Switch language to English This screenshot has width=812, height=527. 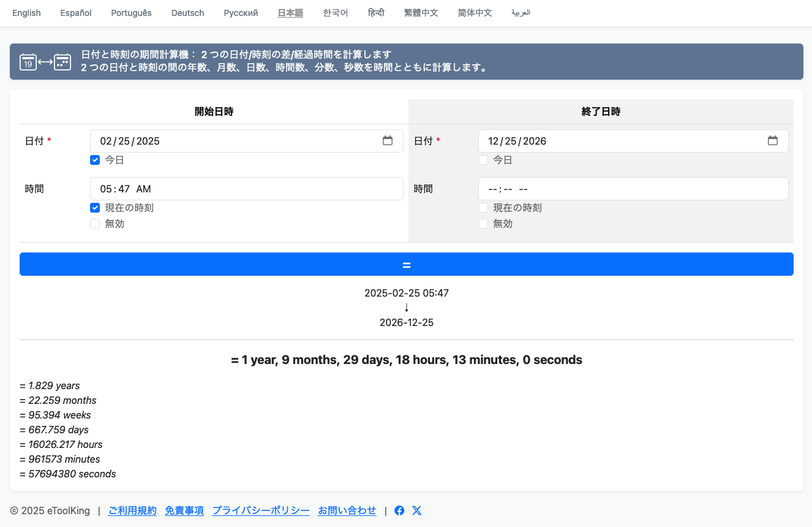(x=26, y=13)
